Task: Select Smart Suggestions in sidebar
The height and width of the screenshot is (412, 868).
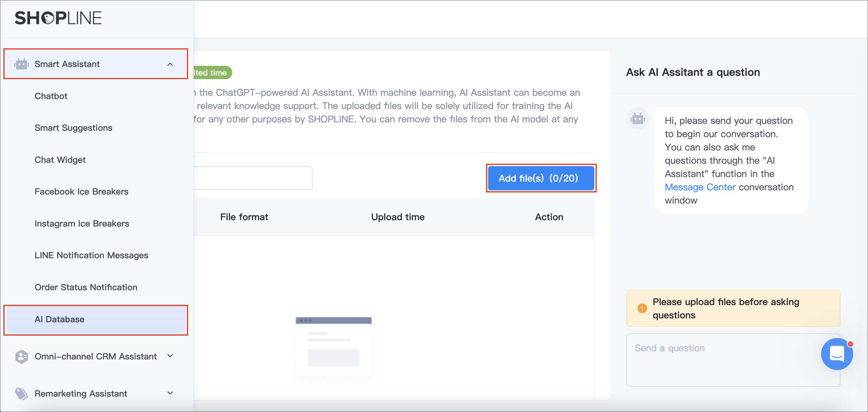Action: [x=73, y=127]
